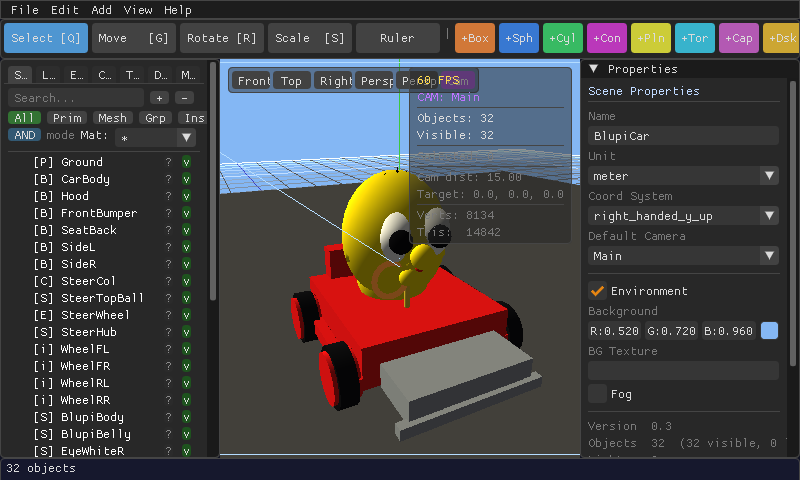
Task: Toggle visibility of Ground object
Action: coord(186,162)
